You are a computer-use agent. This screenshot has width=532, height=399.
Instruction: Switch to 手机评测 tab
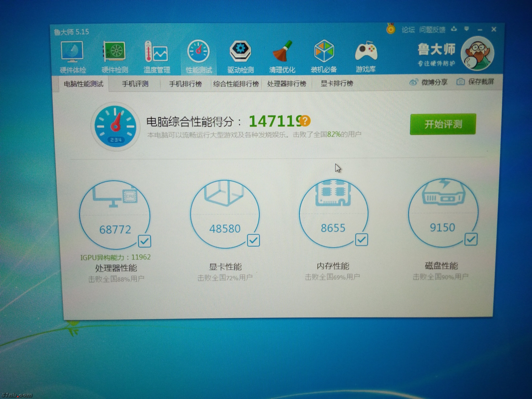[x=135, y=84]
